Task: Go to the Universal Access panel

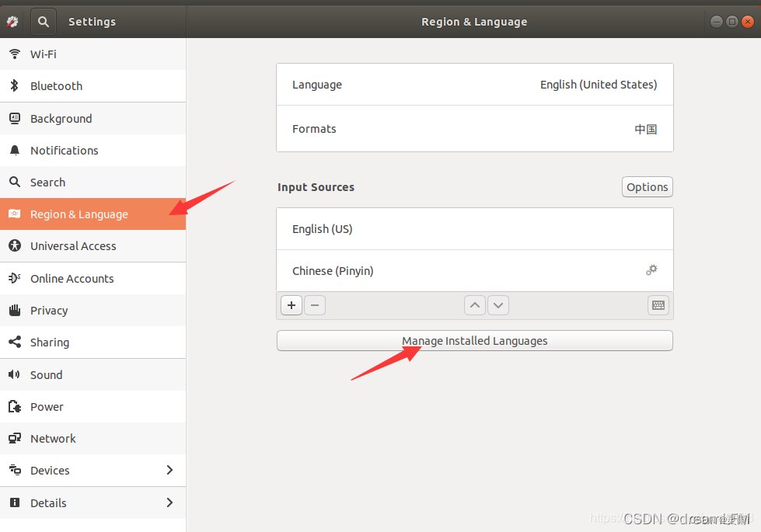Action: pyautogui.click(x=93, y=245)
